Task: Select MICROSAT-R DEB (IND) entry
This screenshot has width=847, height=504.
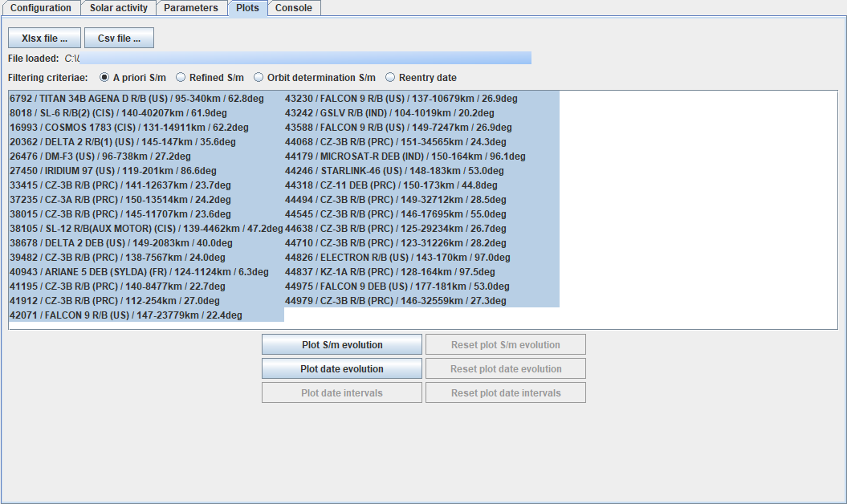Action: [405, 156]
